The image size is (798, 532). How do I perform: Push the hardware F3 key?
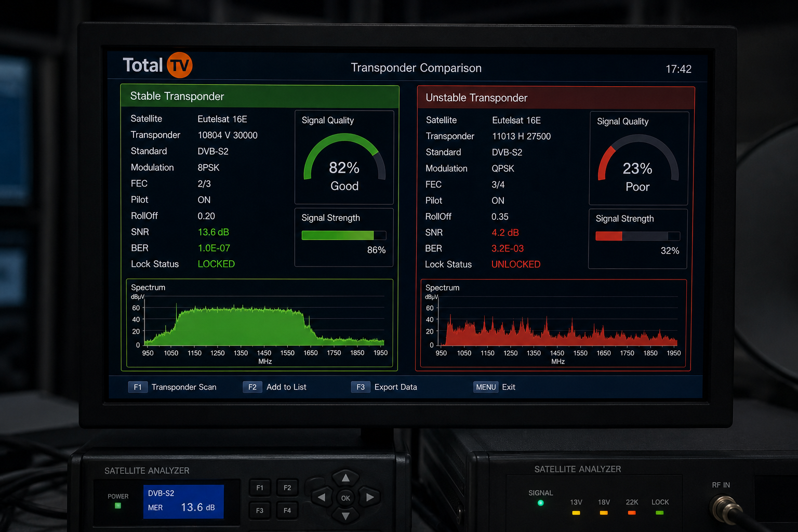[x=260, y=510]
